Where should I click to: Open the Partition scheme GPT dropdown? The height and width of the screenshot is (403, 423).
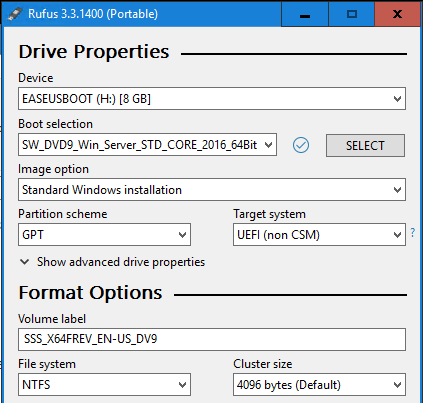coord(104,235)
